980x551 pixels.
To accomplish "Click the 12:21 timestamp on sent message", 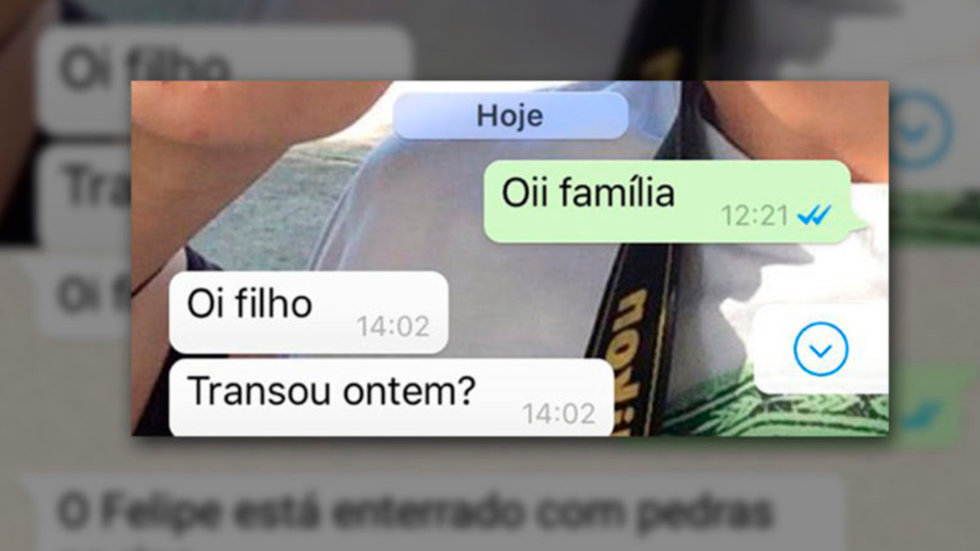I will click(755, 216).
